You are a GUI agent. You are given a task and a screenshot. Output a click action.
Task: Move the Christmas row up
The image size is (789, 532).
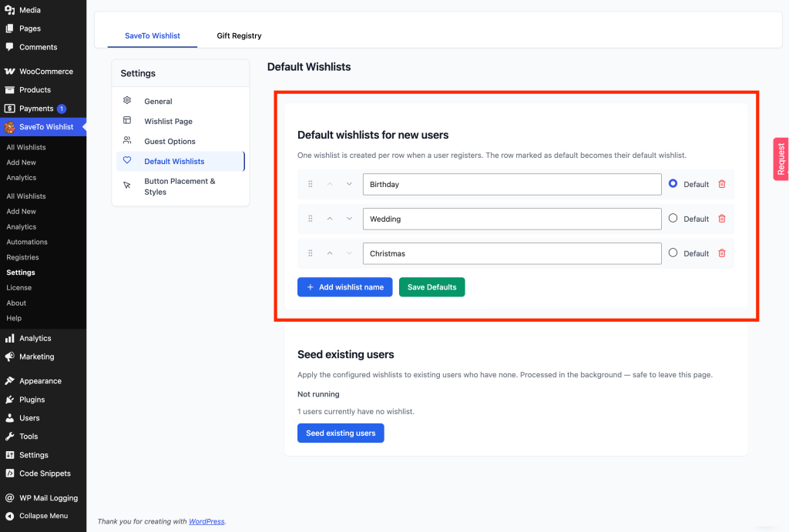coord(330,253)
